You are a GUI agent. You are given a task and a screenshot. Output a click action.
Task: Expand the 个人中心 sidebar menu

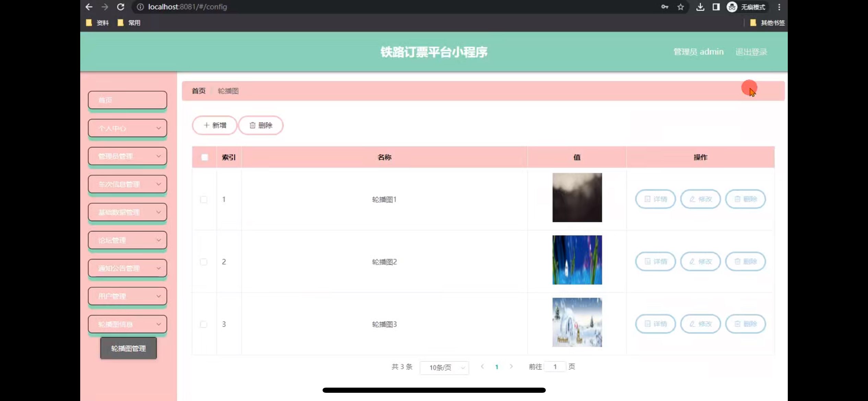128,128
